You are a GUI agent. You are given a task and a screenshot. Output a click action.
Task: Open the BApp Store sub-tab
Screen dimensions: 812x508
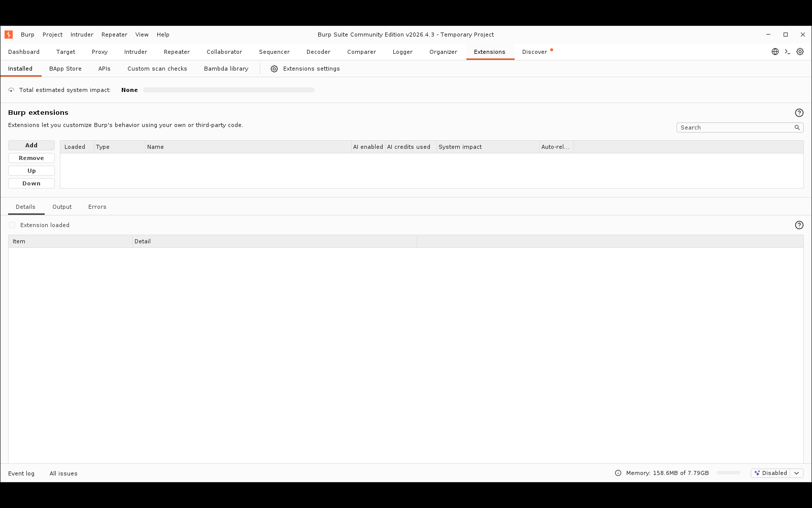(65, 69)
